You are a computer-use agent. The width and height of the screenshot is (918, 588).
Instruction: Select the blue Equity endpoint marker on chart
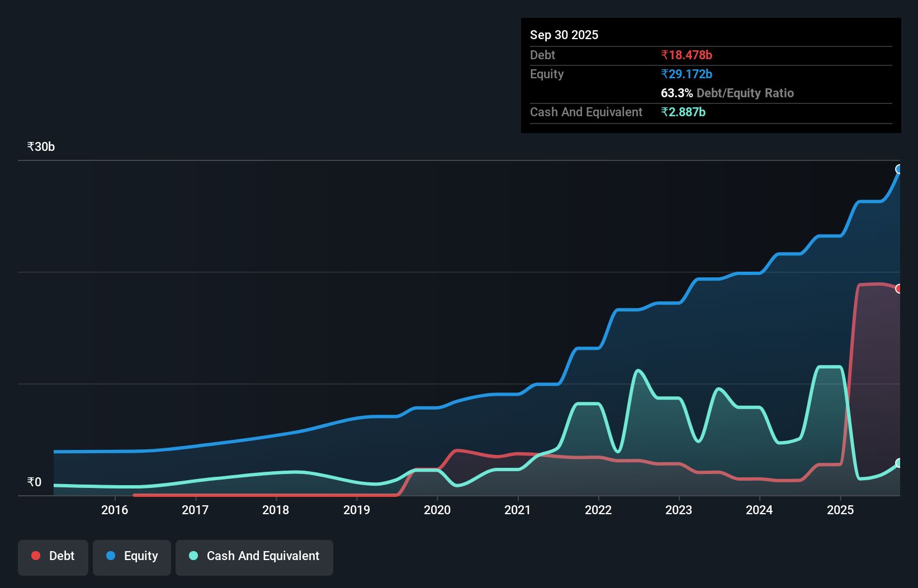pos(899,169)
